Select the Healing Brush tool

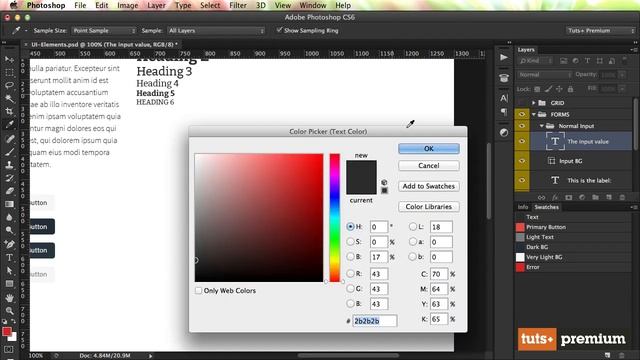(x=9, y=139)
